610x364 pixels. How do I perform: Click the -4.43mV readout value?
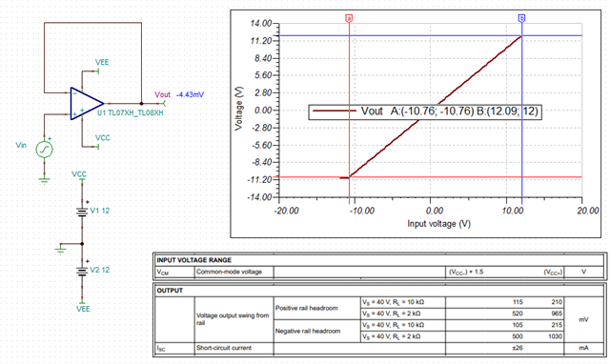click(190, 94)
